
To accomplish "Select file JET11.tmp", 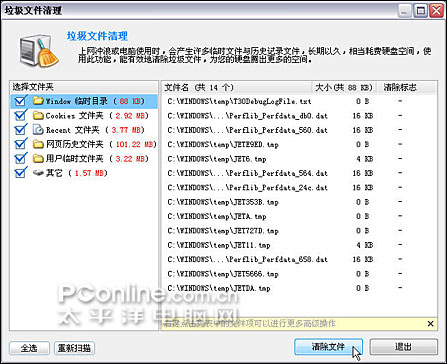I will (x=299, y=245).
